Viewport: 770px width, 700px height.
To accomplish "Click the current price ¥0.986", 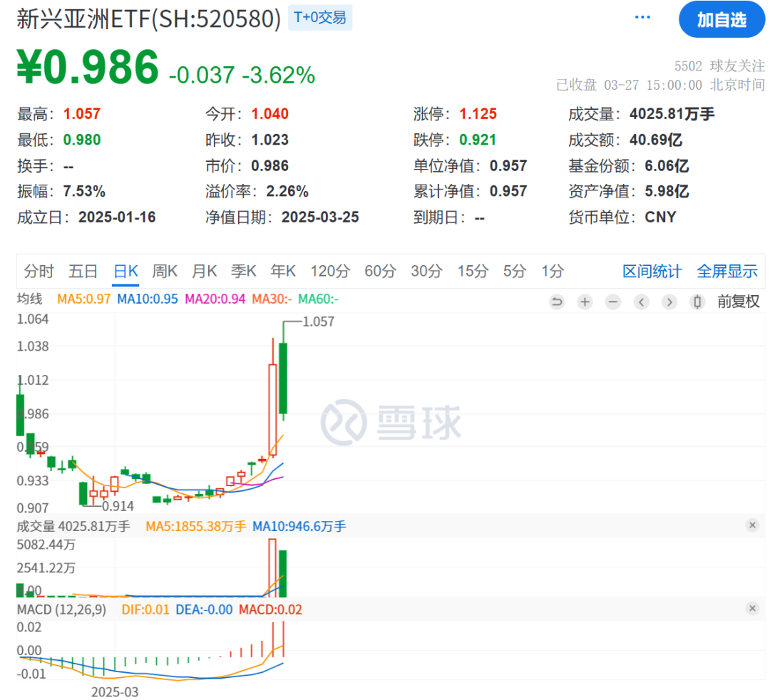I will [x=88, y=67].
